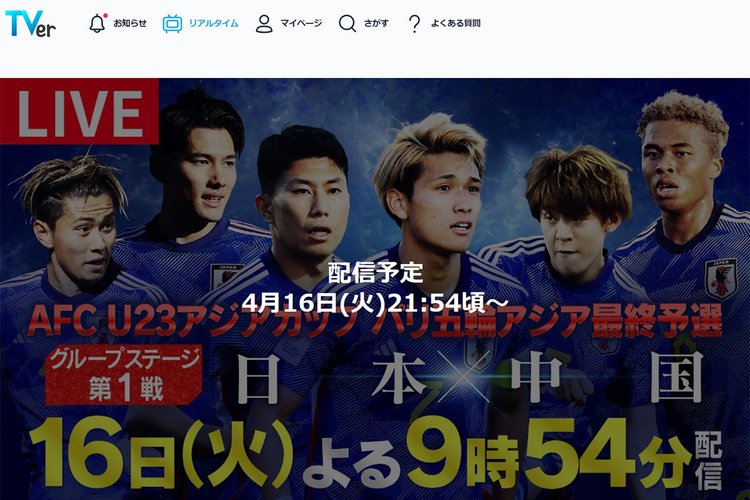This screenshot has width=750, height=500.
Task: Click the magnifying glass search icon
Action: (347, 23)
